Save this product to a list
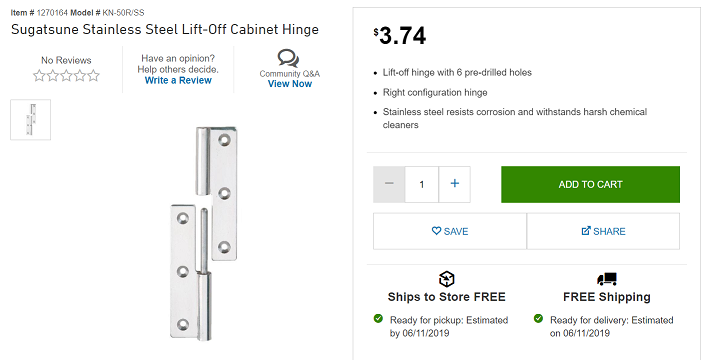 450,231
